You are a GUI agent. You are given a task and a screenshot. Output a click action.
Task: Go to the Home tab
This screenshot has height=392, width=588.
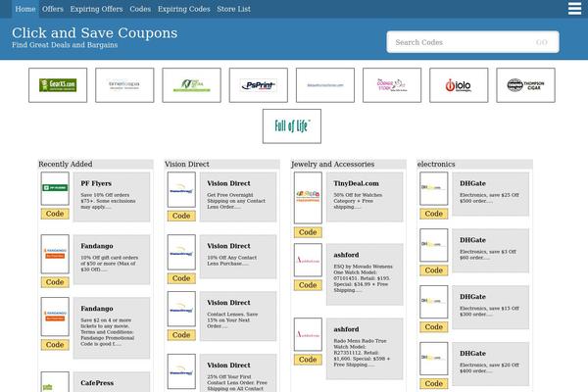point(25,9)
